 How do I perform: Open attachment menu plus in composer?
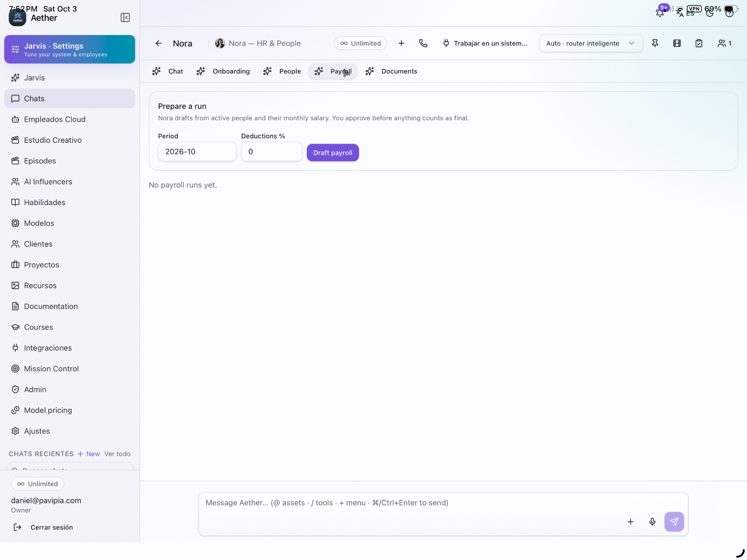[x=630, y=521]
